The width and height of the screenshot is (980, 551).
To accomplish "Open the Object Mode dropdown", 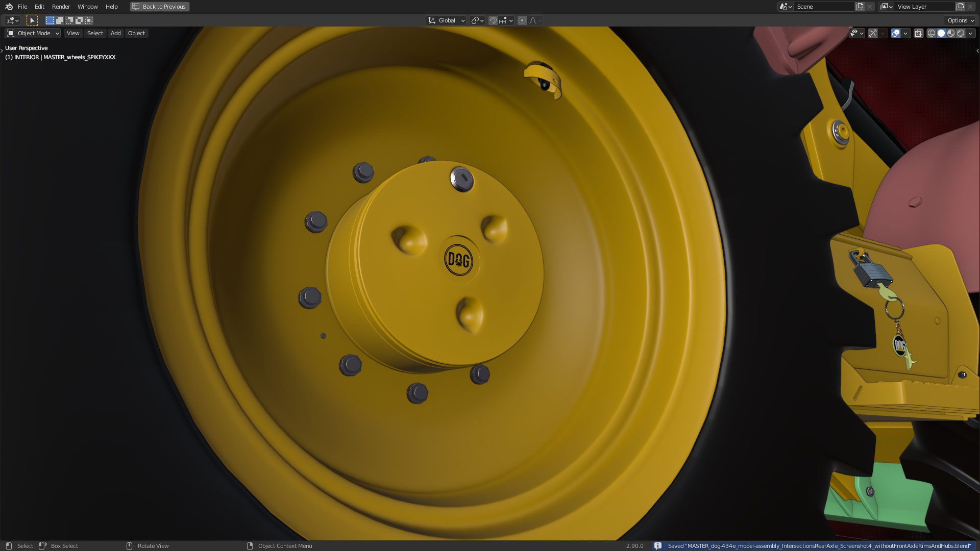I will (x=33, y=33).
